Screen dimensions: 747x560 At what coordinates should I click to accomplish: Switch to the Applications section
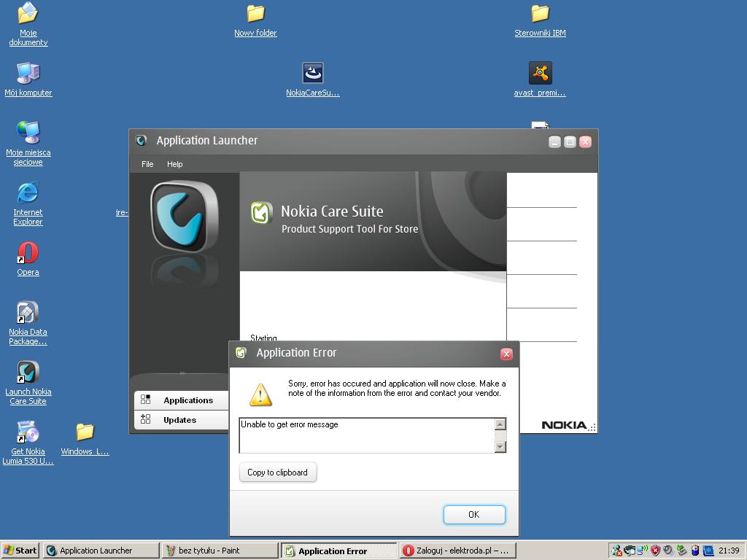click(x=182, y=400)
